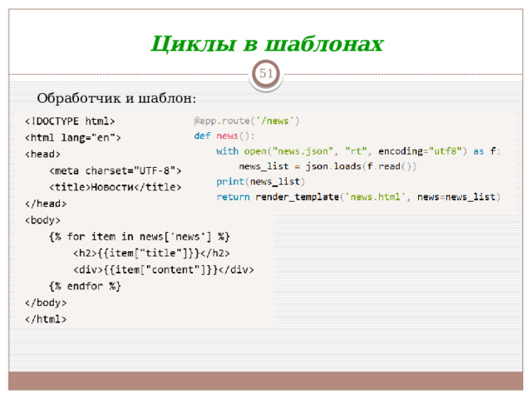Click the slide title "Циклы в шаблонах"
This screenshot has height=399, width=532.
267,44
